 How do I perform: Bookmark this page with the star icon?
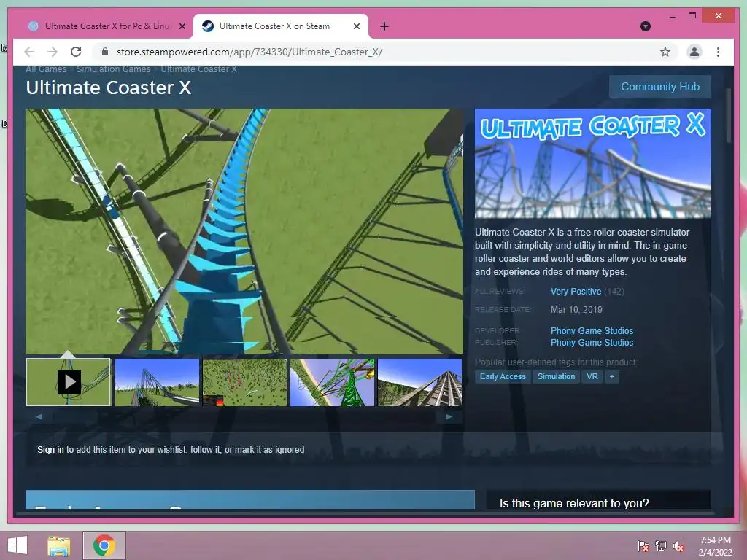tap(665, 52)
